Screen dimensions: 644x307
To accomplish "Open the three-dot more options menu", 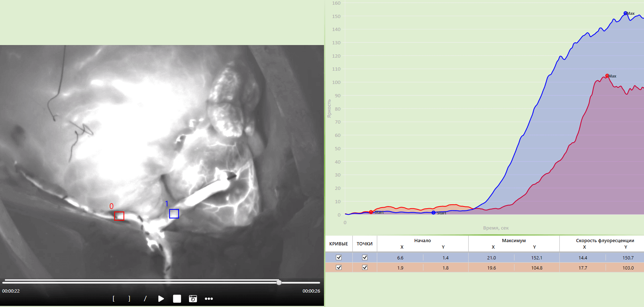I will 209,299.
